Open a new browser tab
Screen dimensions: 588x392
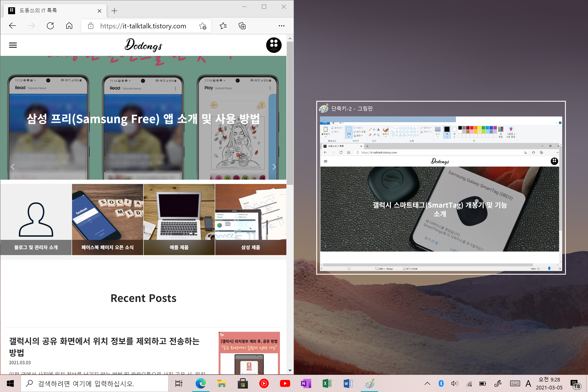pyautogui.click(x=114, y=11)
